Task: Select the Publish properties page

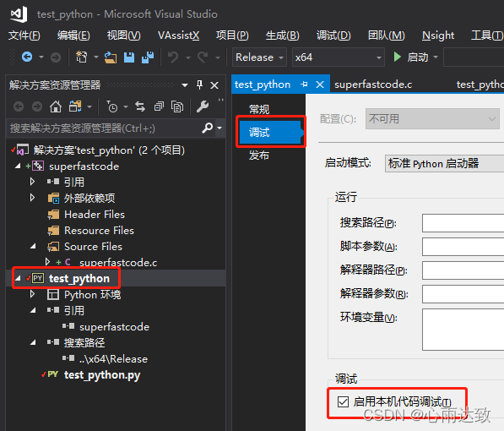Action: coord(259,155)
